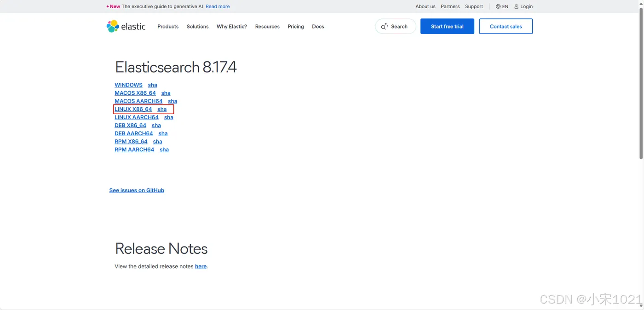Click the Contact sales button
Viewport: 644px width, 310px height.
506,26
